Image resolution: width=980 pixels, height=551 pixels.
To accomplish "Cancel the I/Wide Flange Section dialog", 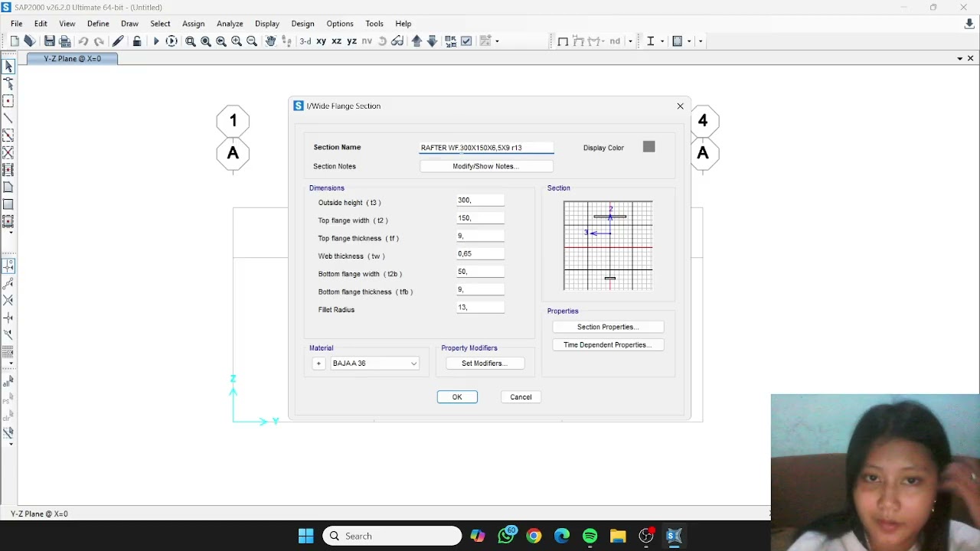I will (521, 397).
